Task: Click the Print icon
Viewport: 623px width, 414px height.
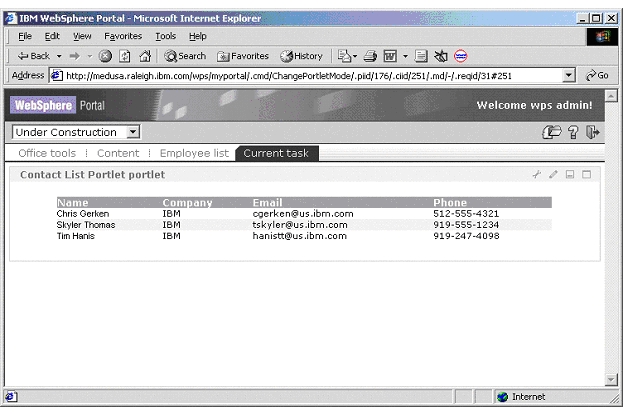Action: click(370, 56)
